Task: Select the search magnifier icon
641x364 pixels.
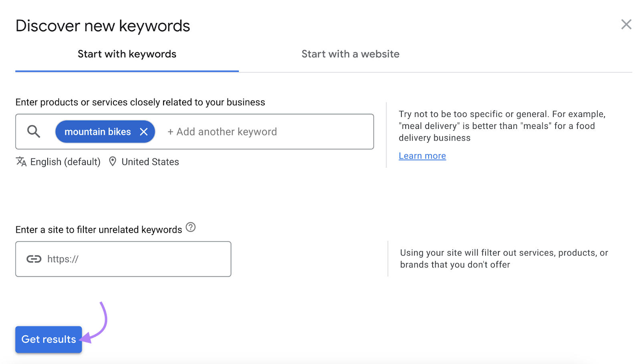Action: coord(34,131)
